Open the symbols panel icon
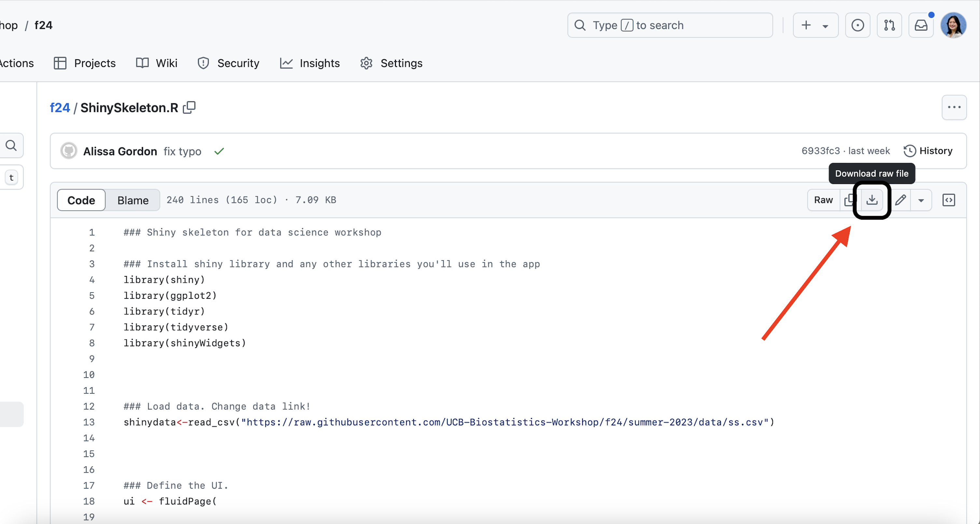The width and height of the screenshot is (980, 524). pyautogui.click(x=948, y=200)
